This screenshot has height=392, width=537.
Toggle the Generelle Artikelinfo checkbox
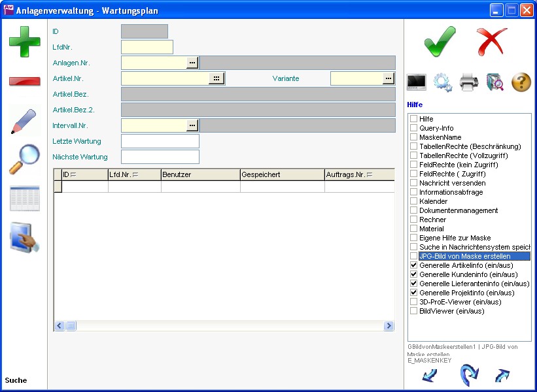[413, 265]
